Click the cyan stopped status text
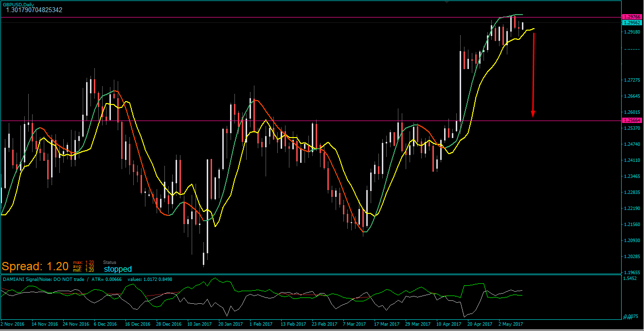Image resolution: width=644 pixels, height=331 pixels. tap(118, 269)
